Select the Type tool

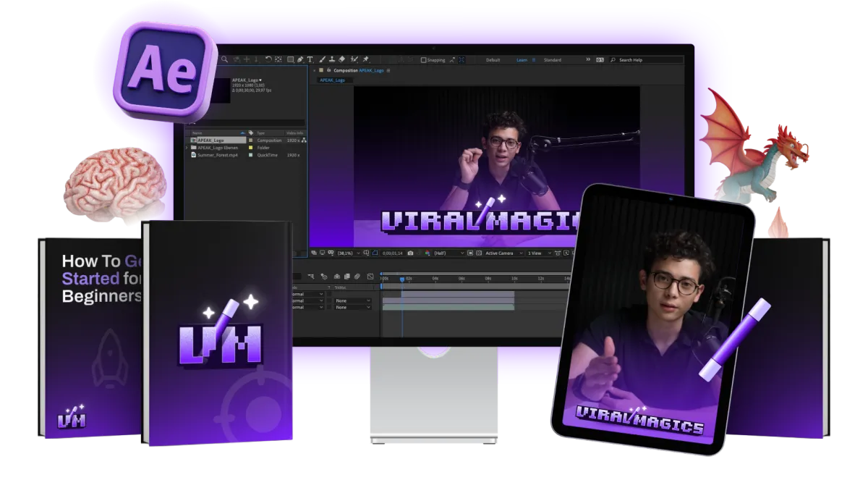click(310, 59)
